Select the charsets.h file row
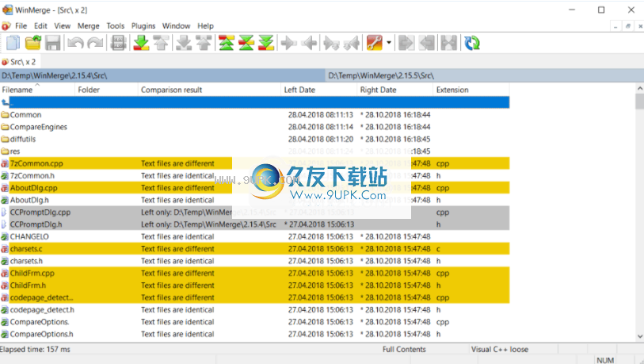 pyautogui.click(x=254, y=261)
